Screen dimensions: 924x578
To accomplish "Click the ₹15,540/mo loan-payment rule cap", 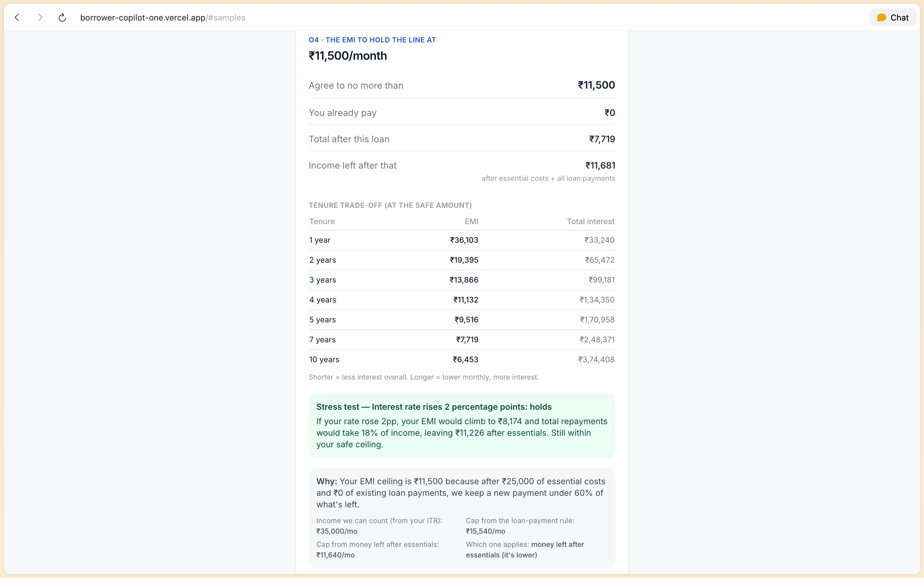I will coord(485,531).
